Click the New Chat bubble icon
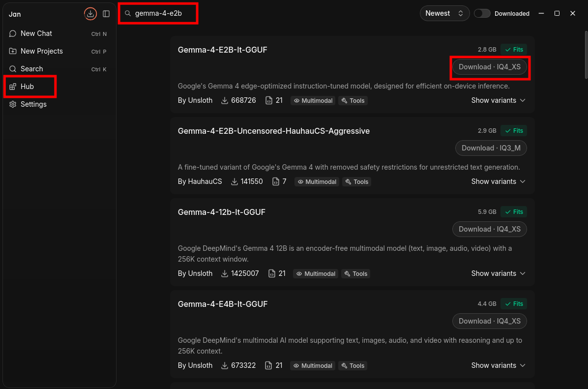588x389 pixels. tap(13, 34)
